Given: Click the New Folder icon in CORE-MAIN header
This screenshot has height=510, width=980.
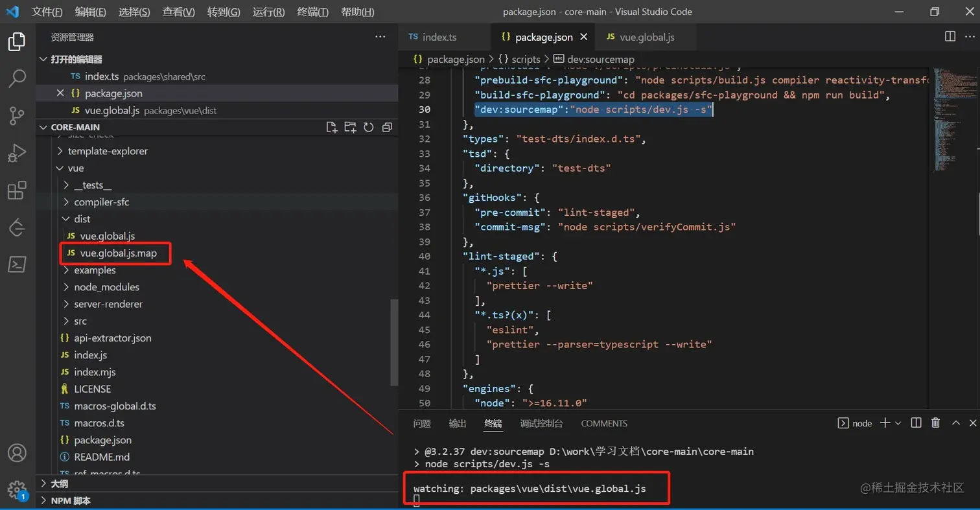Looking at the screenshot, I should (x=350, y=127).
